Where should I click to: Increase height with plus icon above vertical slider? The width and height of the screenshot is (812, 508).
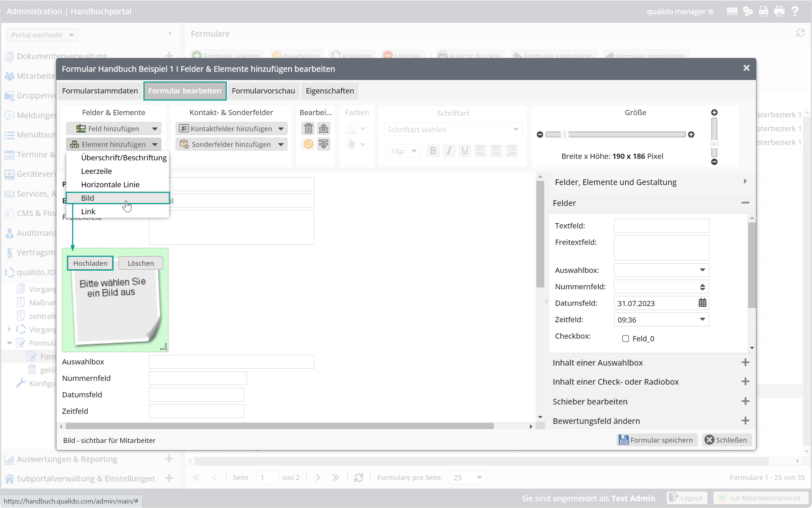[714, 113]
